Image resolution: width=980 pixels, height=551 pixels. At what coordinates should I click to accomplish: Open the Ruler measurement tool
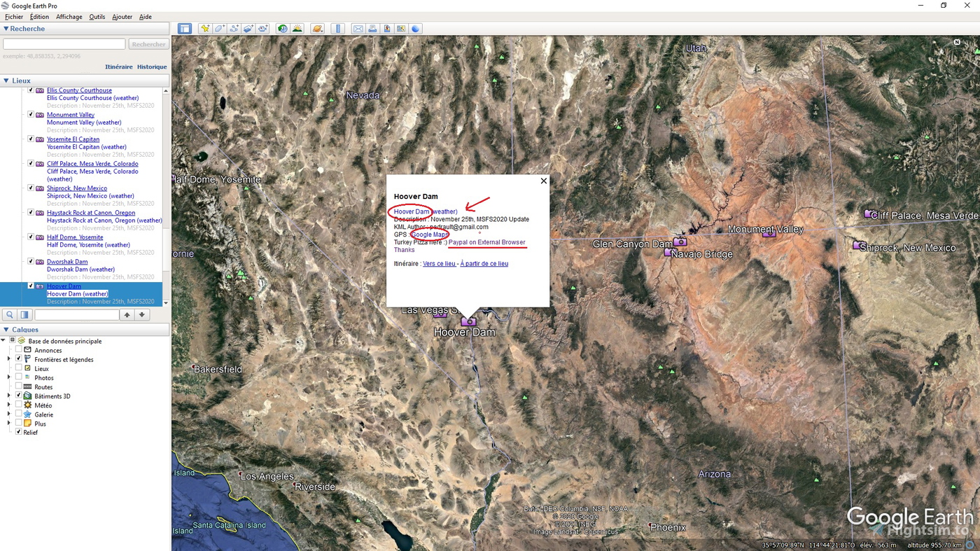[x=338, y=28]
